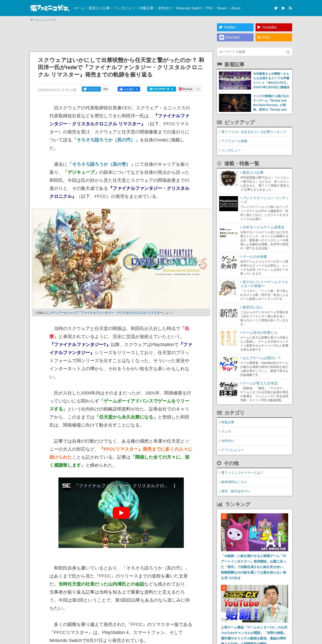This screenshot has width=322, height=644.
Task: Open インタビュー in the top navigation
Action: click(125, 8)
